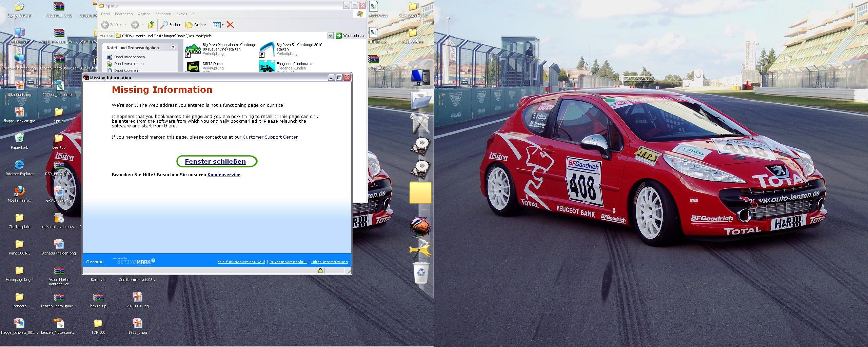The image size is (868, 347).
Task: Click the Up folder toolbar icon
Action: pyautogui.click(x=151, y=25)
